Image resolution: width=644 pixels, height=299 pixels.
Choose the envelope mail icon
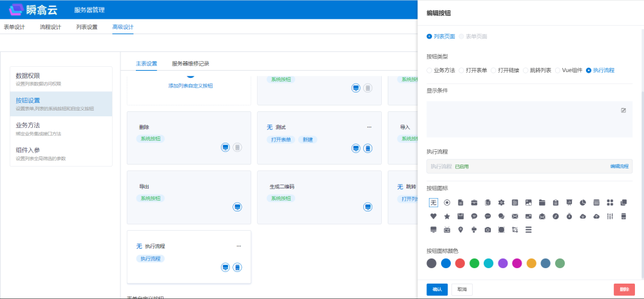(515, 216)
